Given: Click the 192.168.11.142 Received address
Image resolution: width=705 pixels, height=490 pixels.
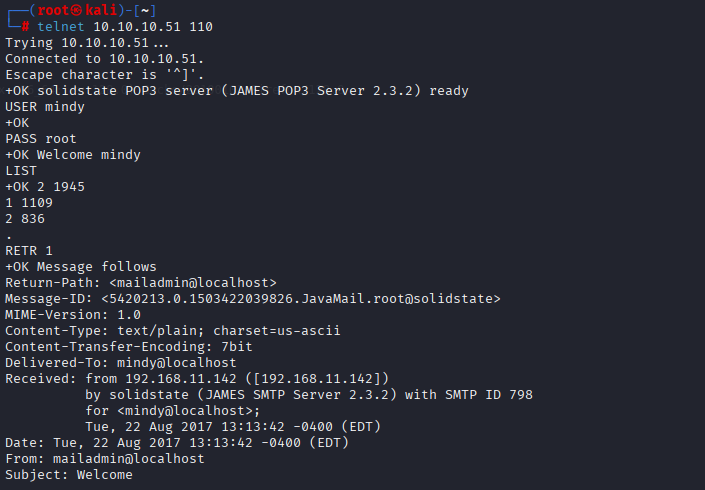Looking at the screenshot, I should coord(181,379).
